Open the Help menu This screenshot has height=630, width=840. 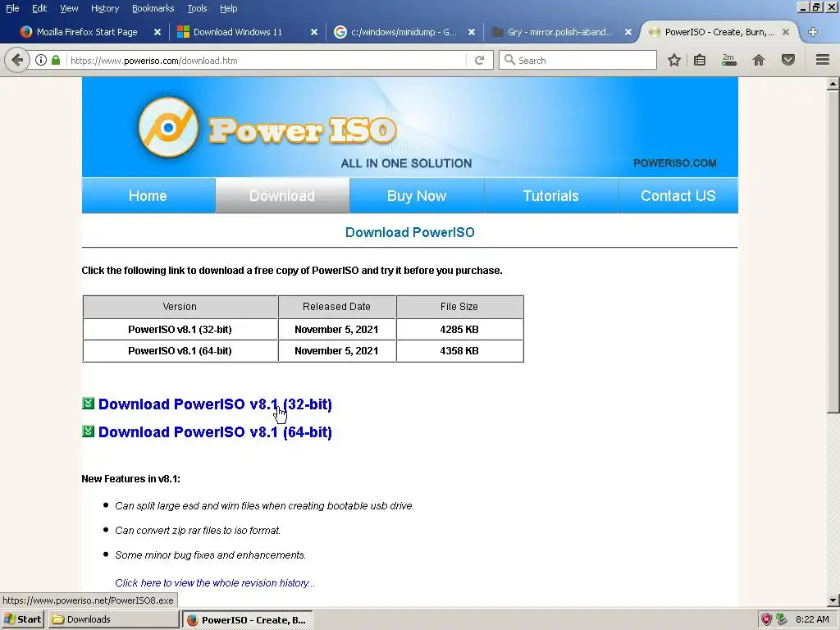click(x=229, y=8)
